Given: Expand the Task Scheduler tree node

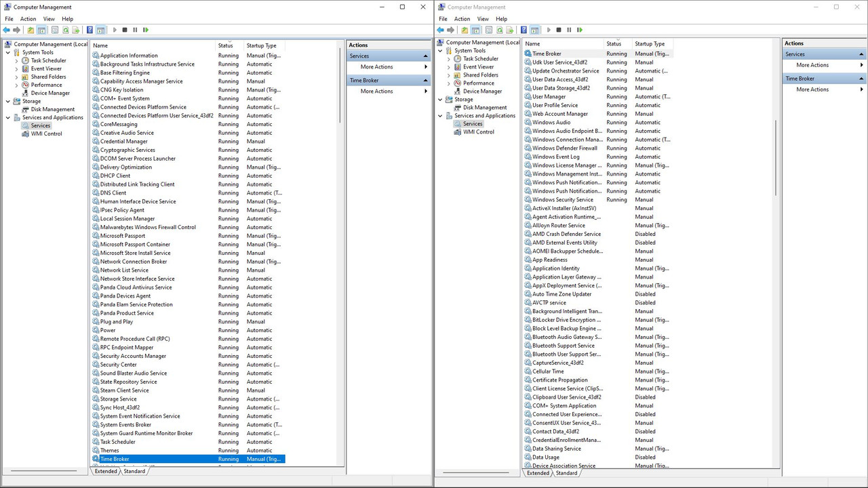Looking at the screenshot, I should point(16,60).
